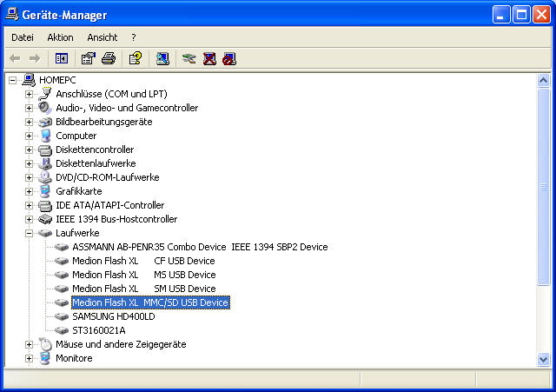Click the Diskettenlaufwerke floppy icon

[x=45, y=163]
